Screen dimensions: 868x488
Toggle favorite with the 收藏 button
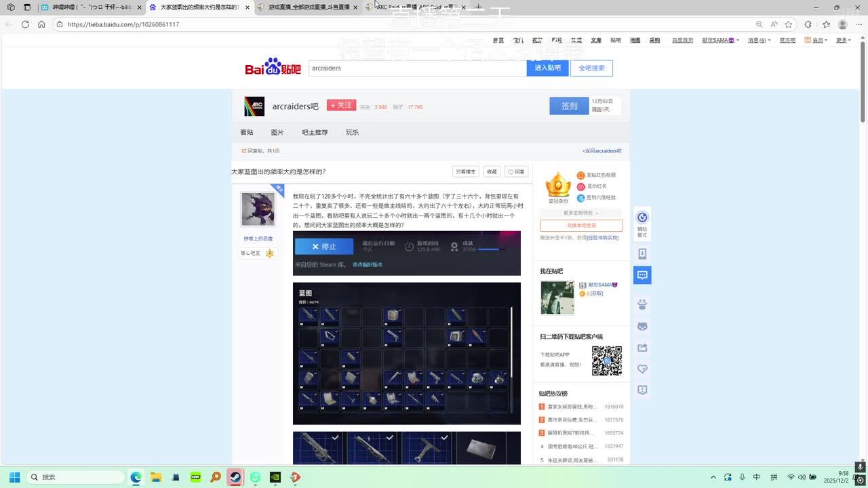(x=492, y=172)
